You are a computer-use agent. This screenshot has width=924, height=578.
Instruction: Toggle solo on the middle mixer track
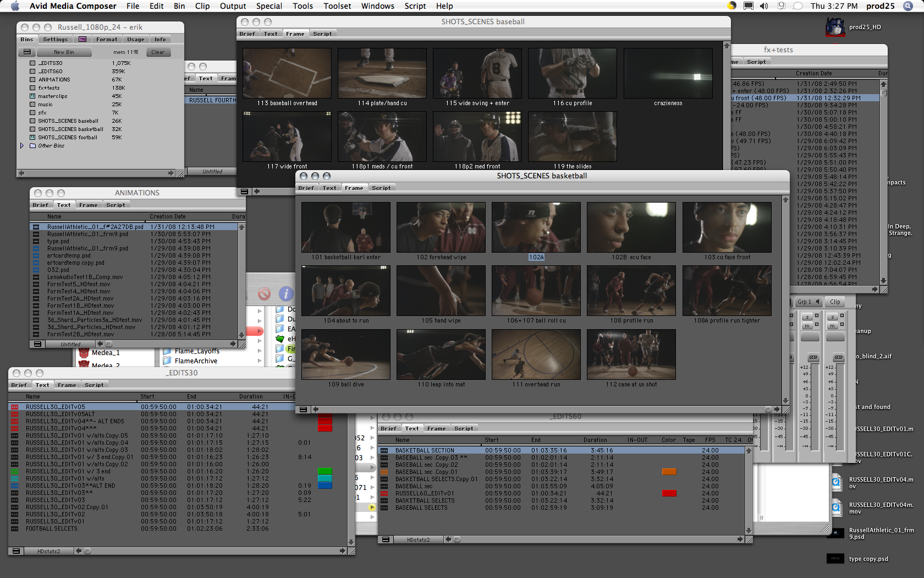coord(807,318)
